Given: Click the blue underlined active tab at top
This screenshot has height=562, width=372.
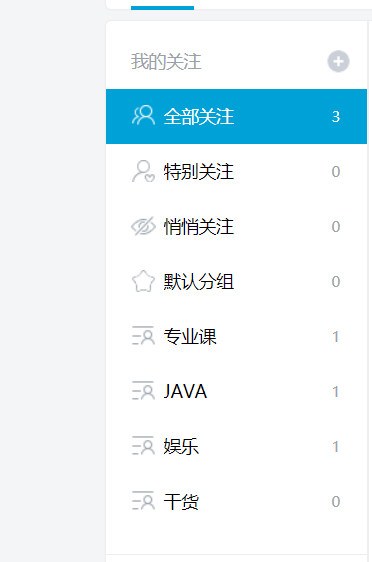Looking at the screenshot, I should coord(162,8).
